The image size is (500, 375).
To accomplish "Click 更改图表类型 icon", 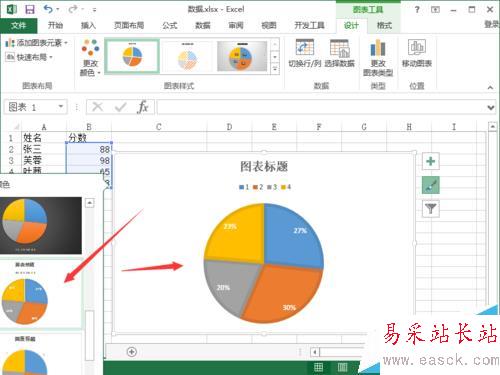I will pyautogui.click(x=378, y=58).
